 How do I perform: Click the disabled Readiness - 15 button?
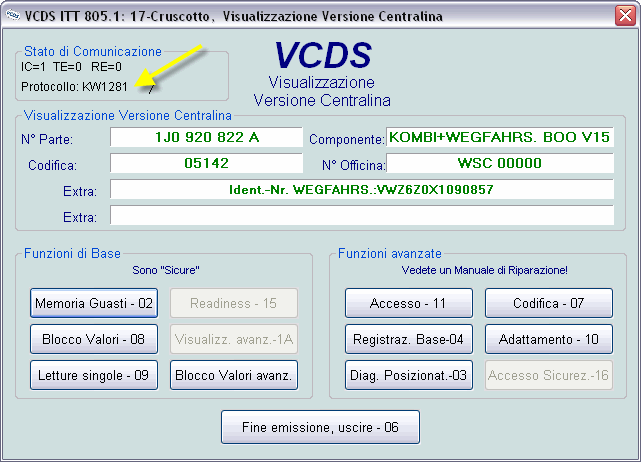(x=234, y=303)
